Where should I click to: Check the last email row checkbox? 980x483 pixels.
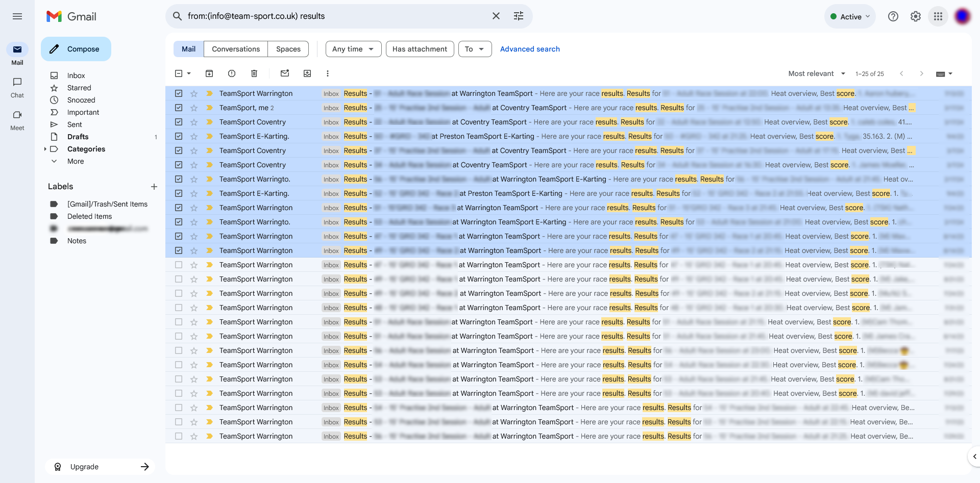[x=179, y=436]
